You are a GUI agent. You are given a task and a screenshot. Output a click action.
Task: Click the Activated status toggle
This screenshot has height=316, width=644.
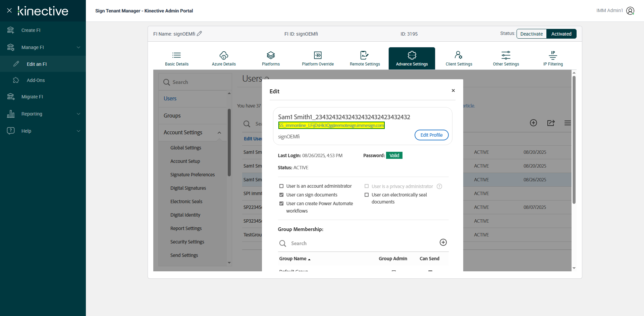pyautogui.click(x=561, y=34)
